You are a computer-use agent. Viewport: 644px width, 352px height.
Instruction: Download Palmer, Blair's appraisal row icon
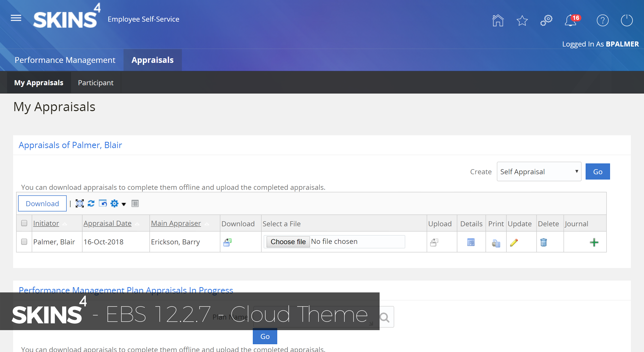[227, 242]
